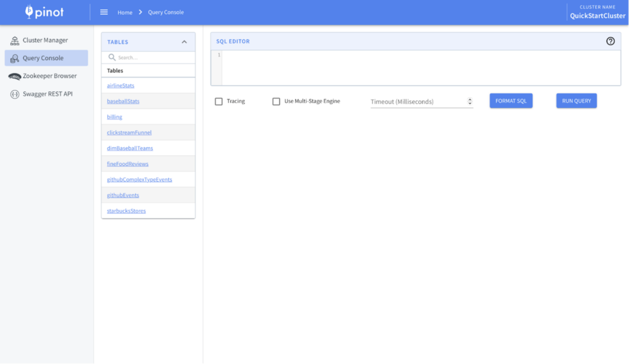The height and width of the screenshot is (364, 629).
Task: Toggle the hamburger menu icon
Action: (104, 12)
